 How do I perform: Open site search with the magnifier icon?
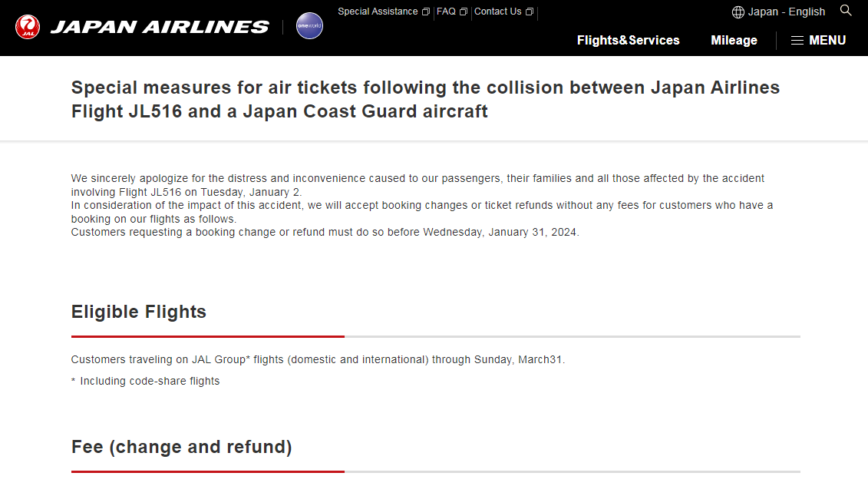click(x=846, y=10)
